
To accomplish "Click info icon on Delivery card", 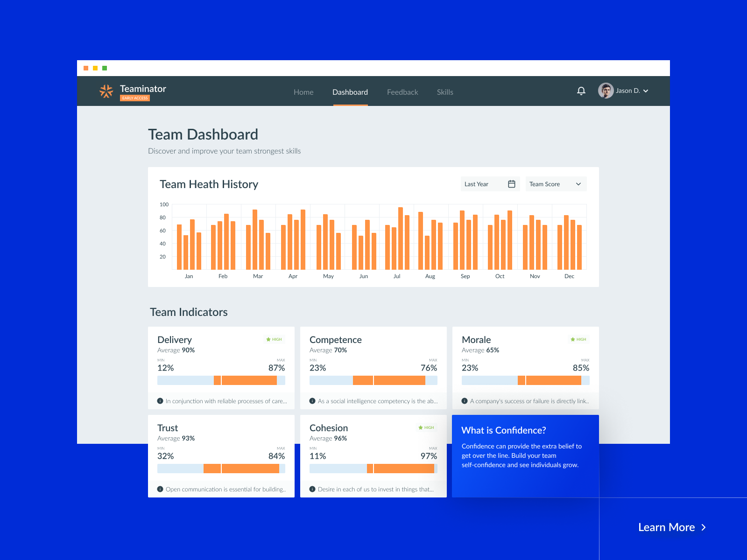I will 160,401.
